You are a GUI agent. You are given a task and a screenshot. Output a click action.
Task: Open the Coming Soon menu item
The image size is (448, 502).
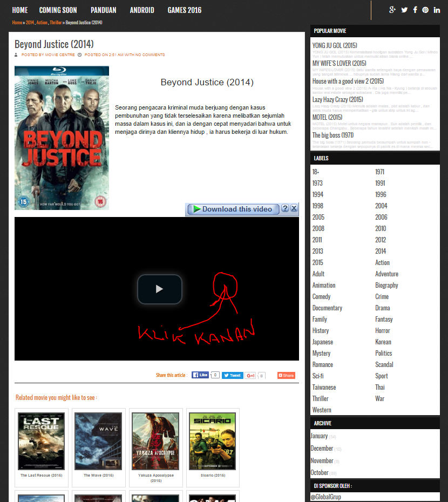point(58,10)
